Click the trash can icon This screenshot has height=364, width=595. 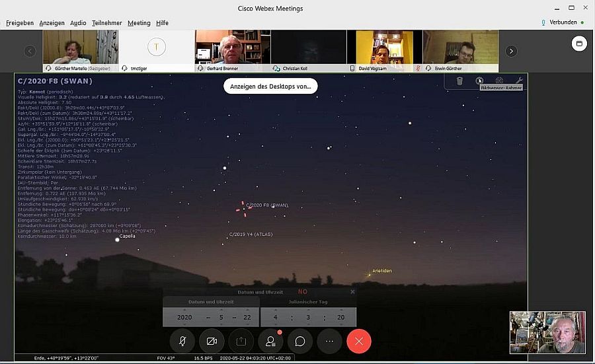(459, 81)
